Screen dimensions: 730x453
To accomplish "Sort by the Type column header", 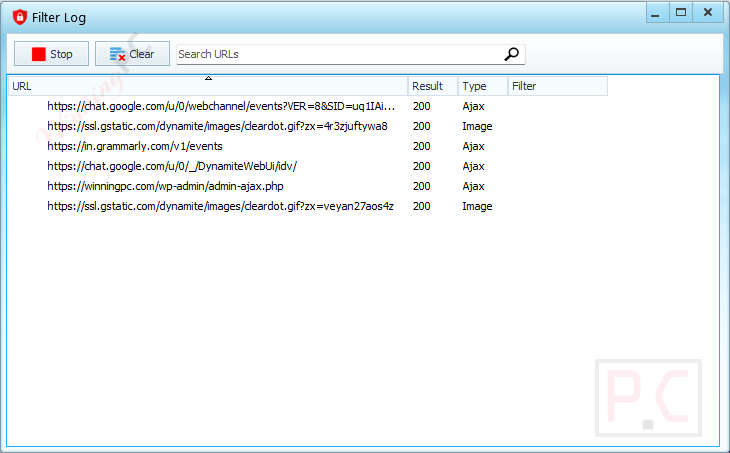I will coord(483,86).
